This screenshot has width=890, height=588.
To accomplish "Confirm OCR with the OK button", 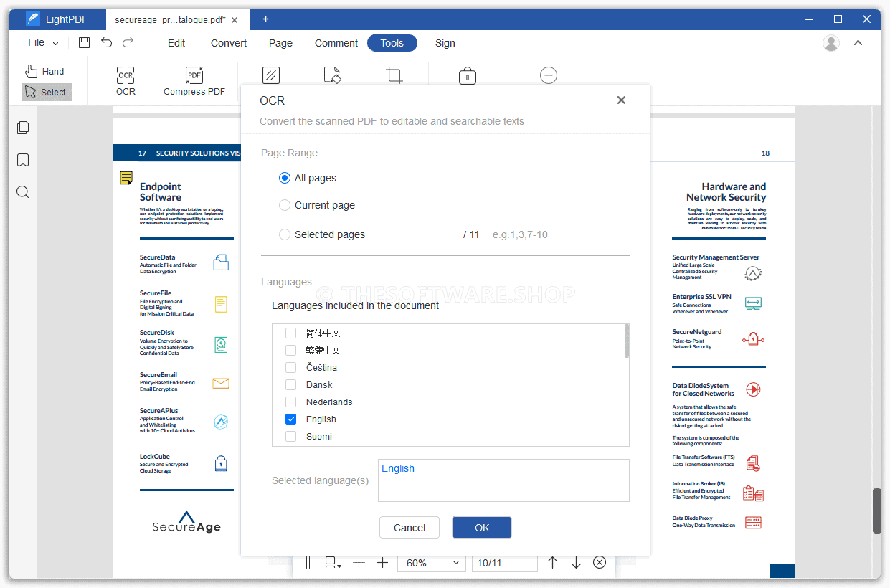I will (x=482, y=528).
